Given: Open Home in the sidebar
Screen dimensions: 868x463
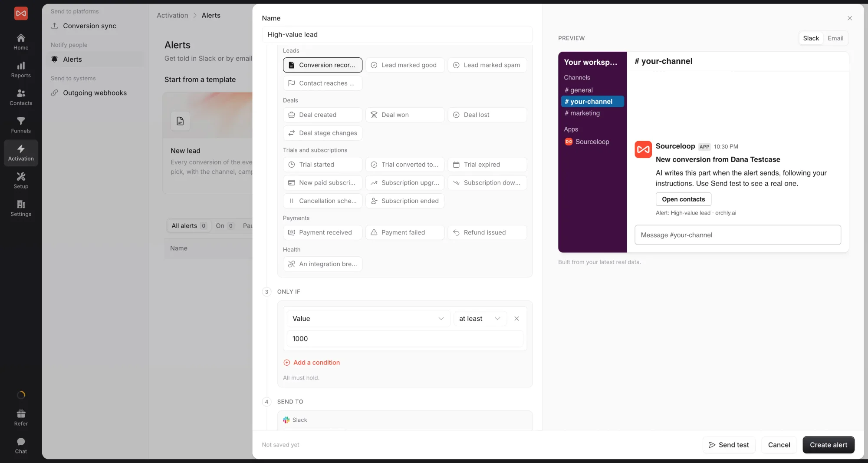Looking at the screenshot, I should pyautogui.click(x=21, y=42).
